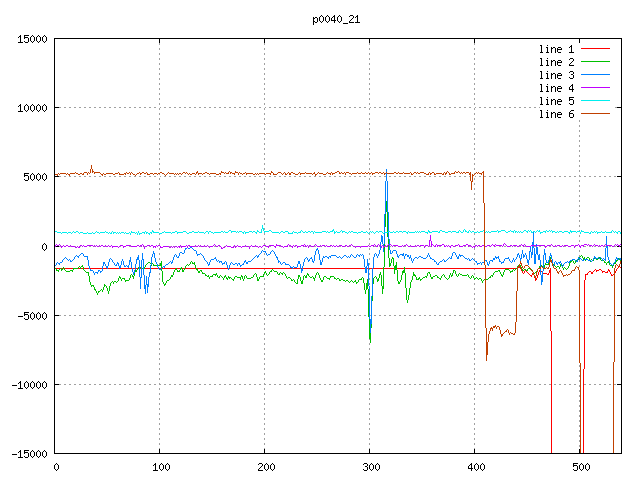
Task: Click the blue line 3 legend sample
Action: tap(594, 75)
